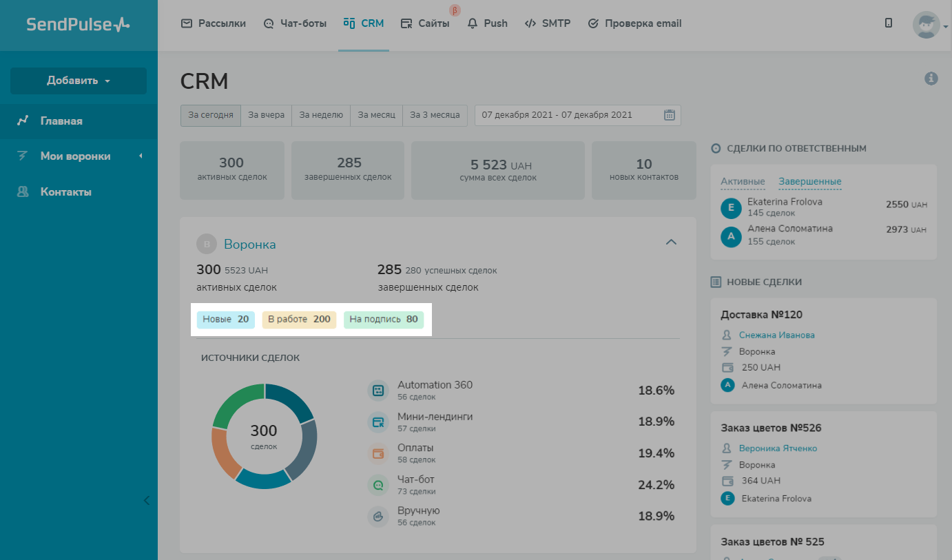The width and height of the screenshot is (952, 560).
Task: Click the Automation 360 source icon
Action: (378, 391)
